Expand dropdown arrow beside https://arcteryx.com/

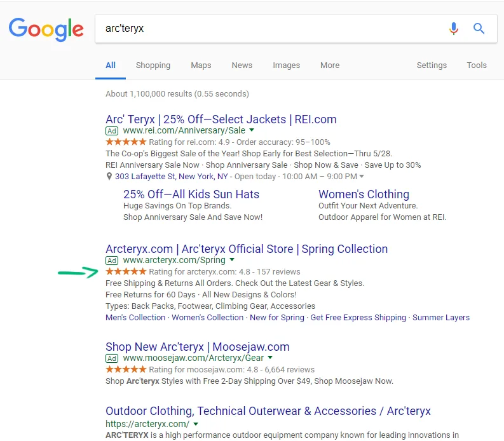pos(196,424)
